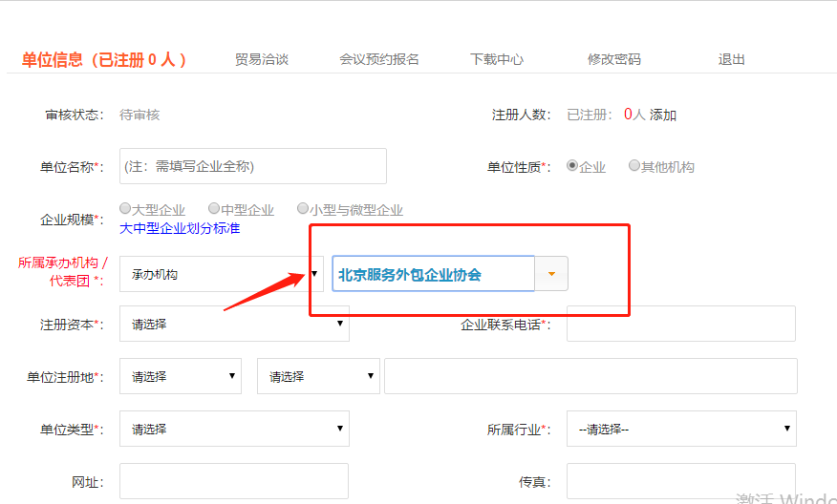The image size is (837, 504).
Task: Click into the 网址 input field
Action: 234,481
